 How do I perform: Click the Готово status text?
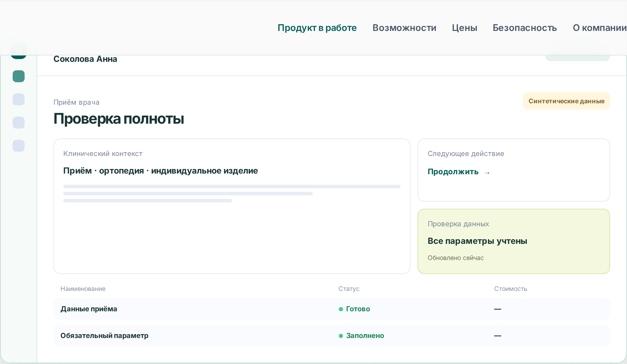click(x=358, y=309)
